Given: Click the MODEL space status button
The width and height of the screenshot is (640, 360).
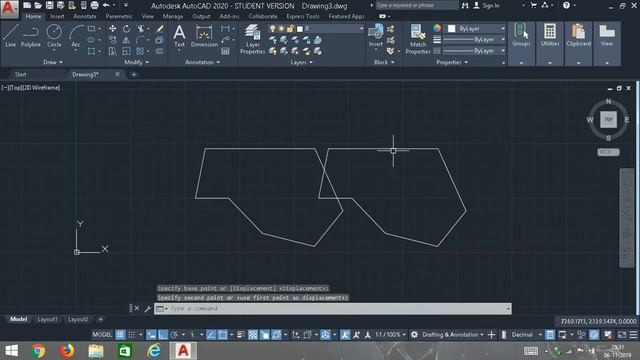Looking at the screenshot, I should pos(102,335).
